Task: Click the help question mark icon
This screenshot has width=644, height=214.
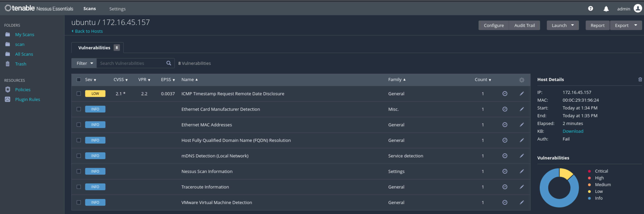Action: (590, 9)
